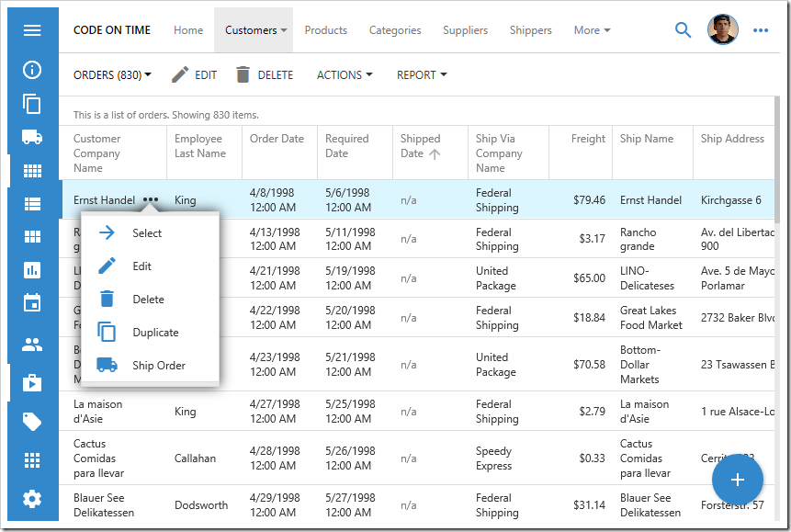Open the bar chart sidebar icon
This screenshot has height=532, width=791.
(32, 270)
